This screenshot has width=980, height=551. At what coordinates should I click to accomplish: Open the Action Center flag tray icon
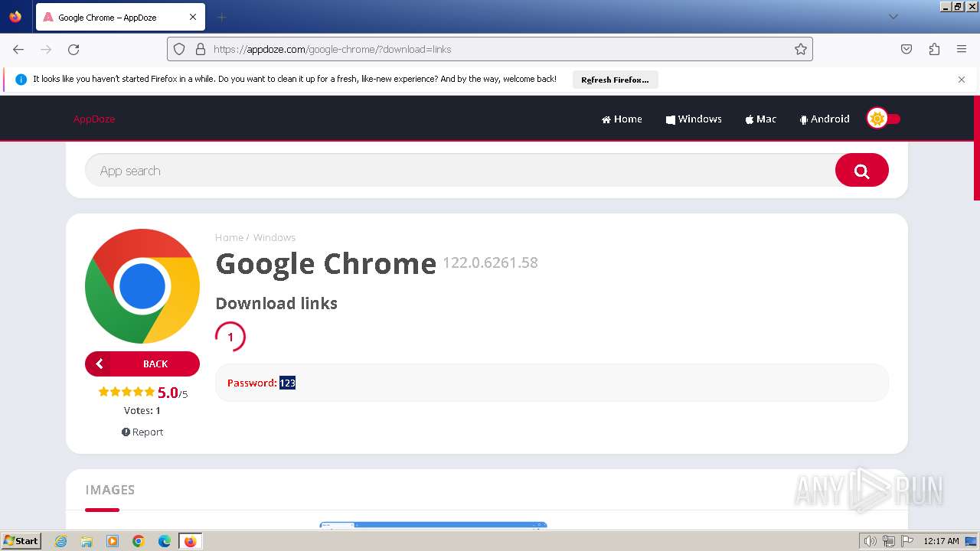[x=907, y=541]
